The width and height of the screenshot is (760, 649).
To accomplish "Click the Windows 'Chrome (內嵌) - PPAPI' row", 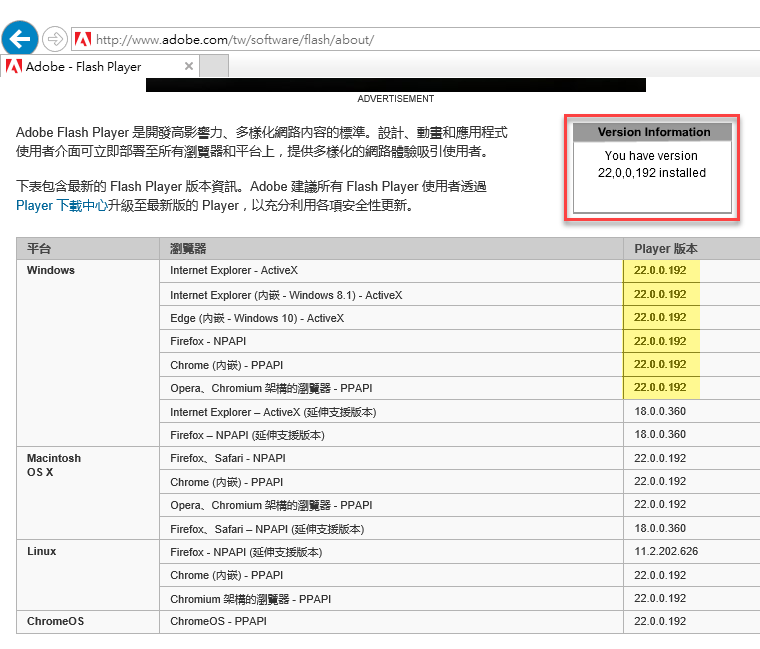I will point(391,365).
